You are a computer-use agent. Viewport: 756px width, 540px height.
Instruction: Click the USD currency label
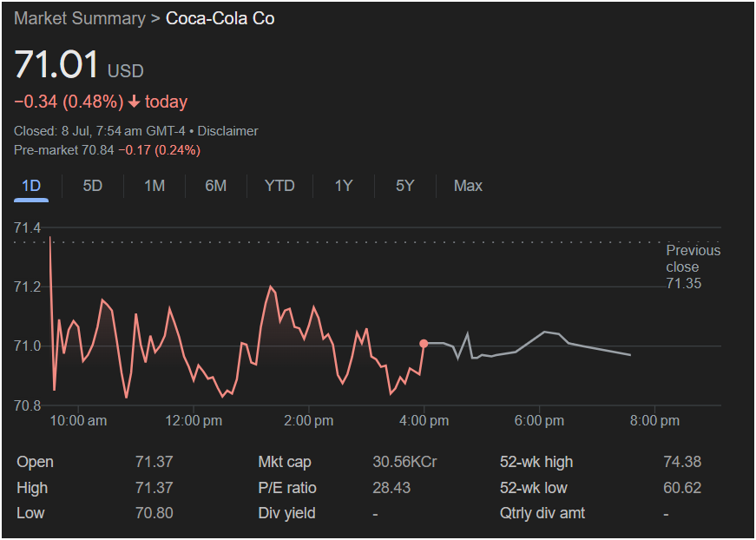125,71
